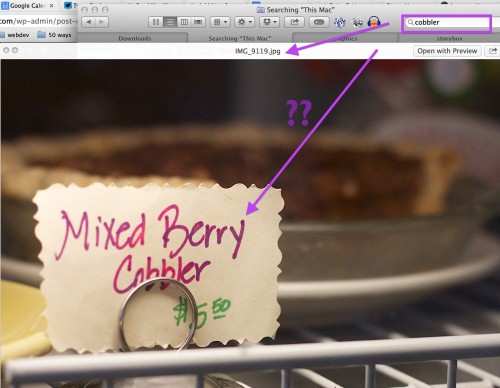
Task: Open the gear Action menu
Action: coord(245,22)
